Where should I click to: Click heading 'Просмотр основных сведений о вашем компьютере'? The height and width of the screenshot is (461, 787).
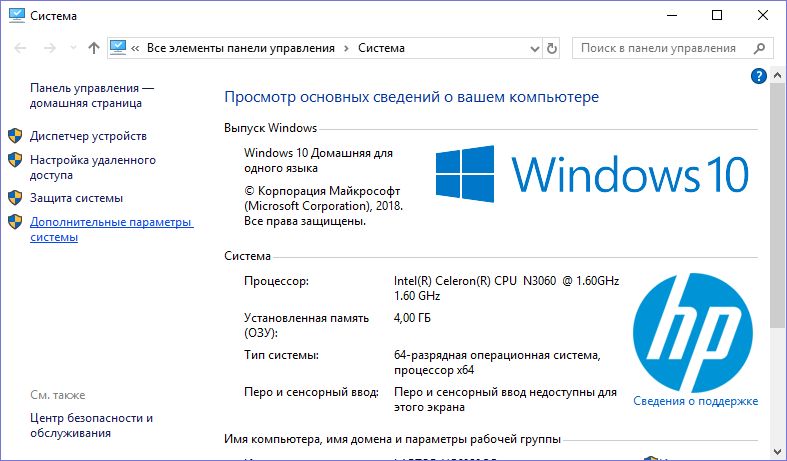[412, 97]
